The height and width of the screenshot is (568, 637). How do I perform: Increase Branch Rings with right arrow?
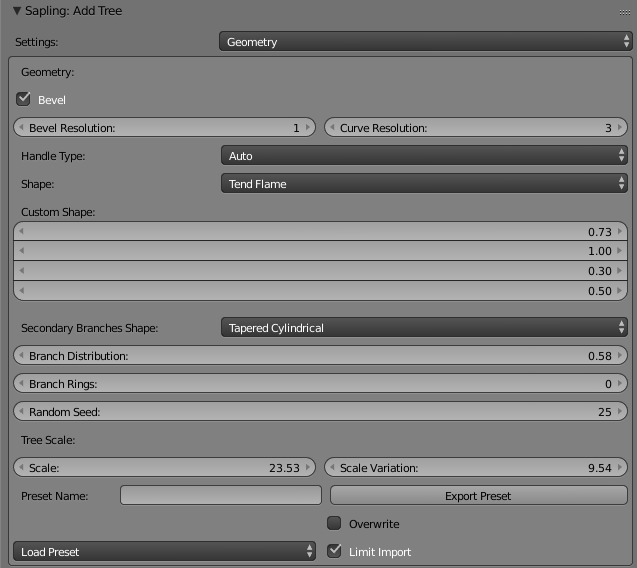pos(620,383)
